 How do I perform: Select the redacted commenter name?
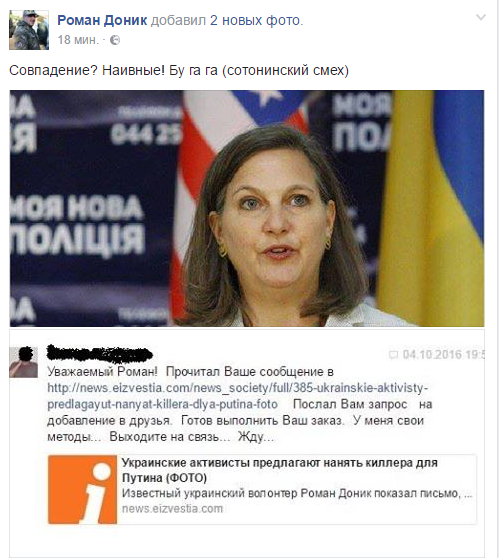point(100,353)
